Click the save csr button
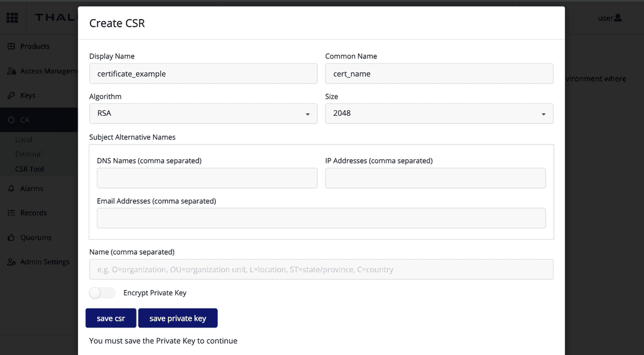 coord(111,318)
